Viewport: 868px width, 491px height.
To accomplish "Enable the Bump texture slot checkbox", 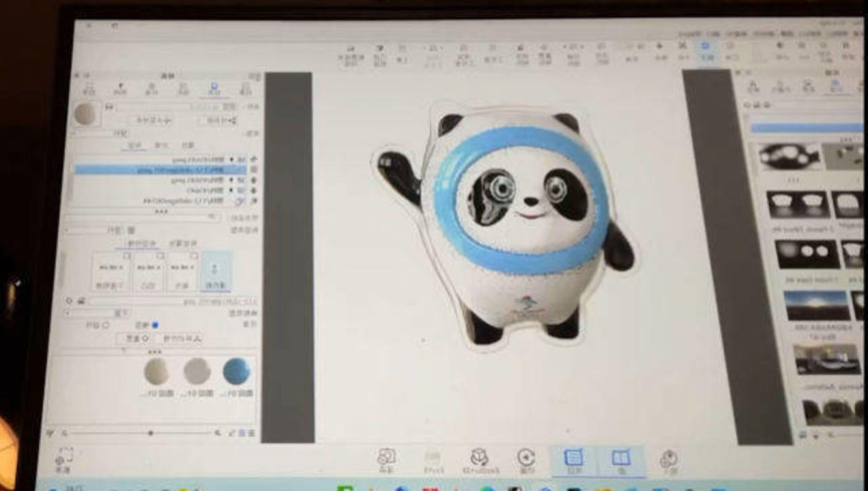I will coord(161,255).
